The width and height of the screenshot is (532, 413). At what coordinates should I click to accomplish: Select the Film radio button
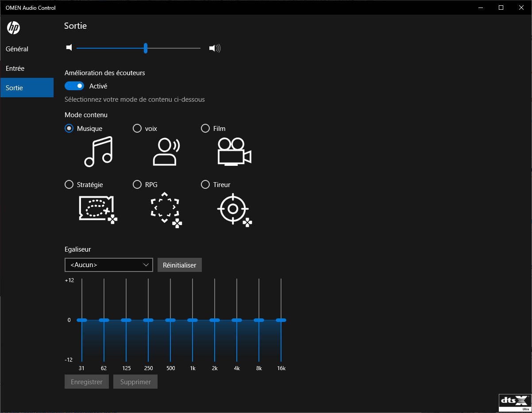tap(205, 128)
